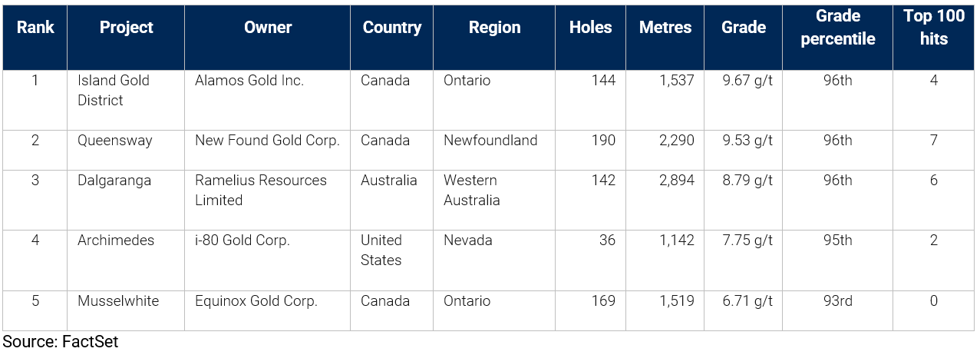Viewport: 980px width, 355px height.
Task: Click the Owner column header
Action: coord(268,28)
